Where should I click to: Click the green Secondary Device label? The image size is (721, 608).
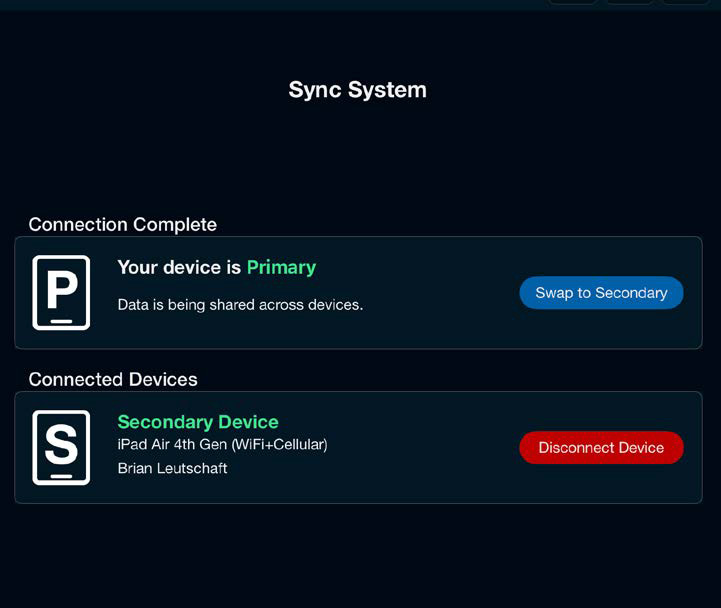click(x=198, y=422)
